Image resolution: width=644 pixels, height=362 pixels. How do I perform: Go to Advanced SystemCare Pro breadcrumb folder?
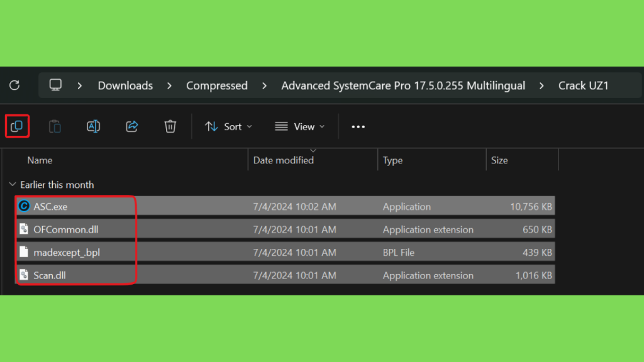[403, 85]
